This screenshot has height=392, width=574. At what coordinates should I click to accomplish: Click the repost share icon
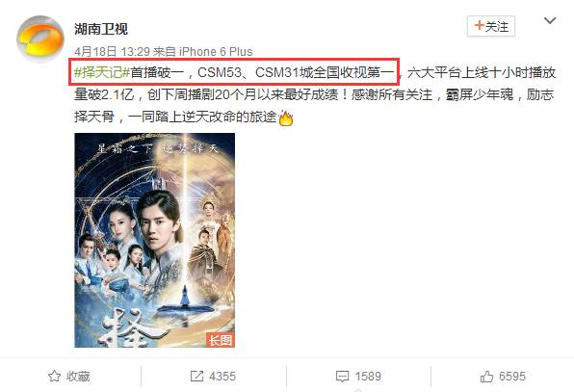[196, 376]
